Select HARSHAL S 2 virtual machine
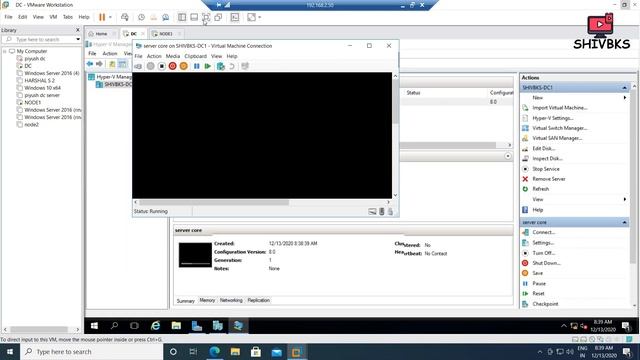The width and height of the screenshot is (640, 360). click(x=39, y=80)
